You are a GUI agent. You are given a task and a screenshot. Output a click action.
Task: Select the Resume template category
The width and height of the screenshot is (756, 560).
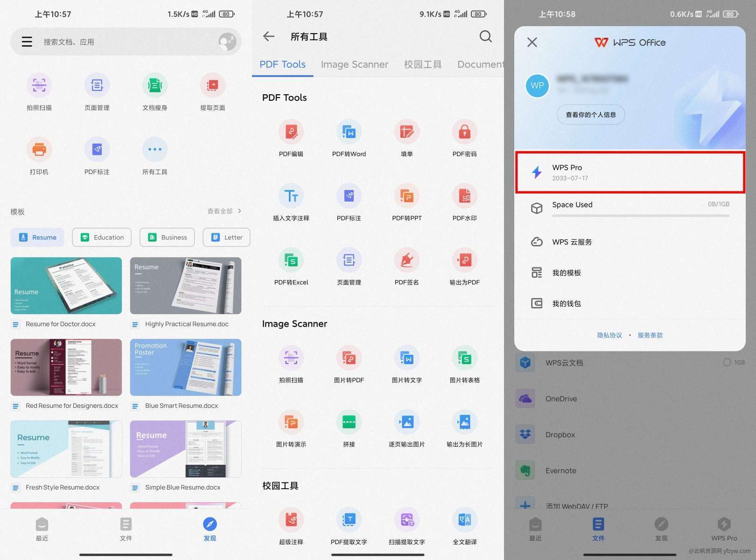tap(37, 238)
